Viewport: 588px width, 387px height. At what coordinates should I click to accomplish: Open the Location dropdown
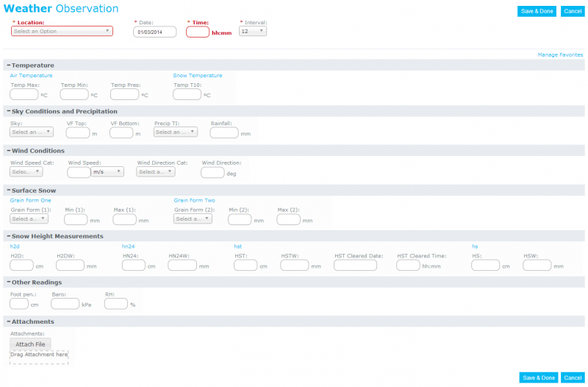[x=62, y=31]
